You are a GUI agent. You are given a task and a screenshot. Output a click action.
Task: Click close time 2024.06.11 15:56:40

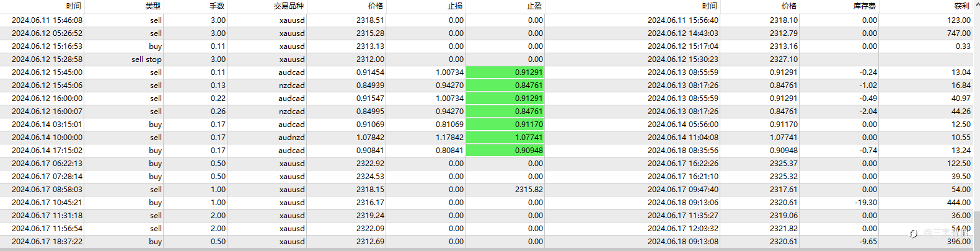click(683, 20)
